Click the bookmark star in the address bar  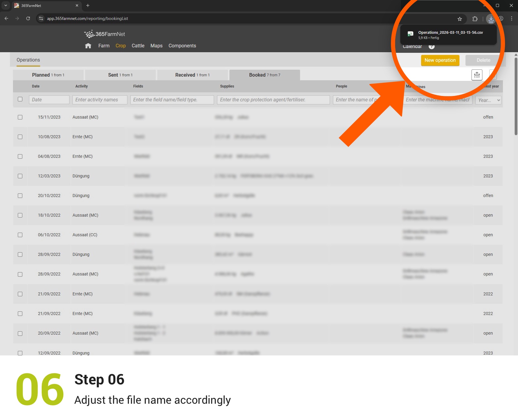coord(460,19)
